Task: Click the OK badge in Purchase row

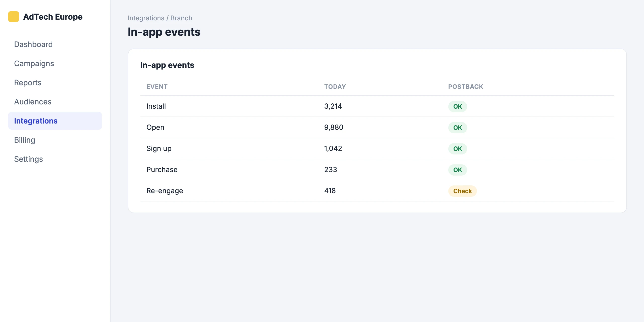Action: click(x=458, y=170)
